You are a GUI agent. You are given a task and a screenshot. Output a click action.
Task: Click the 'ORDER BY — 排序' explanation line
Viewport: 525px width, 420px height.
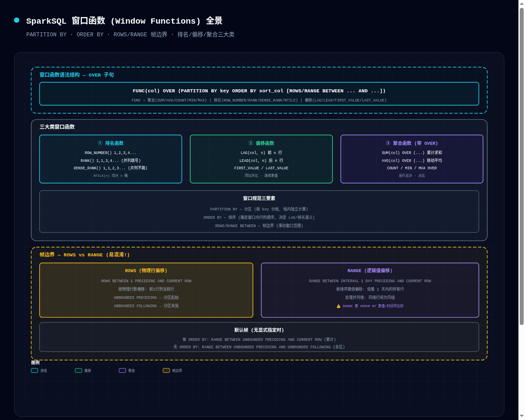(x=259, y=218)
